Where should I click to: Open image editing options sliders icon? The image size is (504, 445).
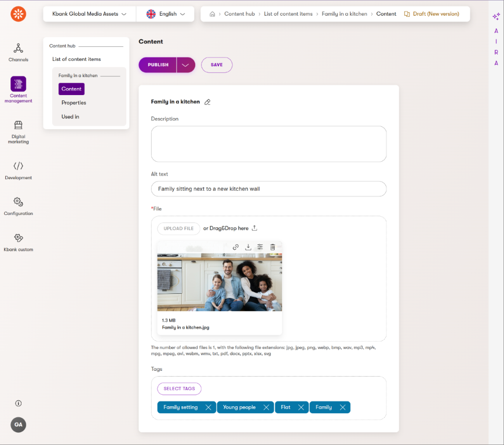point(260,247)
